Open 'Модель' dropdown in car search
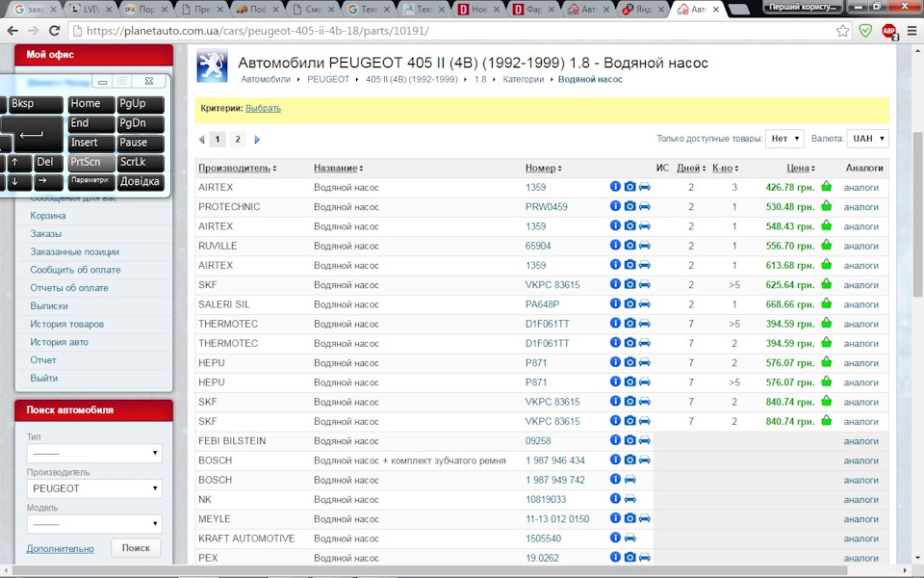 click(94, 524)
